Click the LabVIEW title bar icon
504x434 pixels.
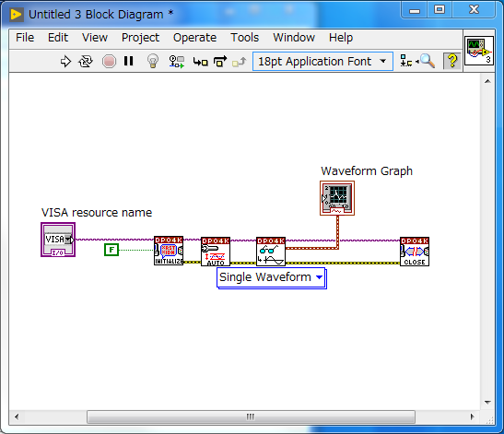coord(16,15)
